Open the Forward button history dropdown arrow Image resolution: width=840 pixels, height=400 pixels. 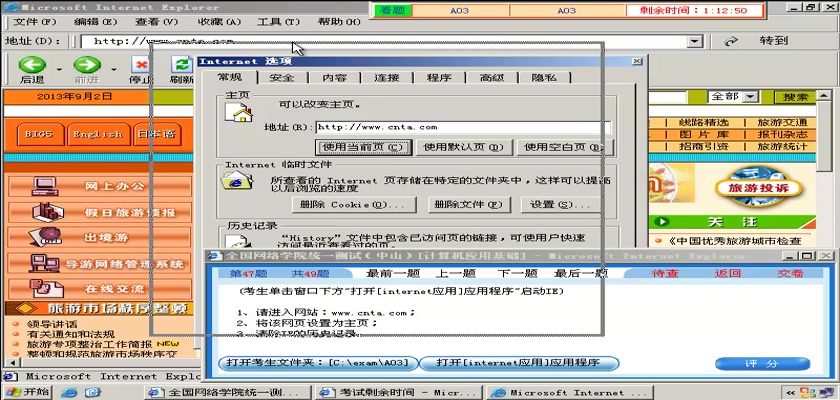[x=114, y=69]
